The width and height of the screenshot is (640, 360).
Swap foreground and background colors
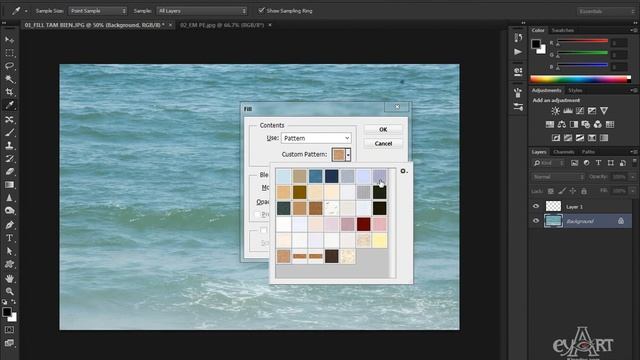click(x=14, y=302)
